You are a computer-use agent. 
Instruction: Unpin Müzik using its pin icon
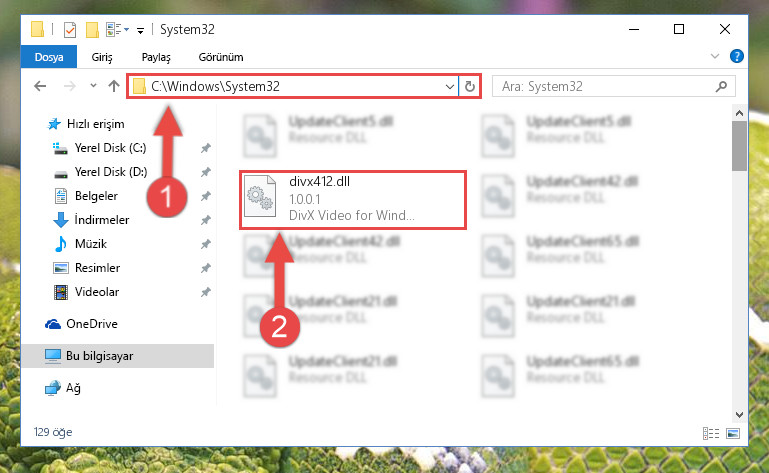point(205,244)
